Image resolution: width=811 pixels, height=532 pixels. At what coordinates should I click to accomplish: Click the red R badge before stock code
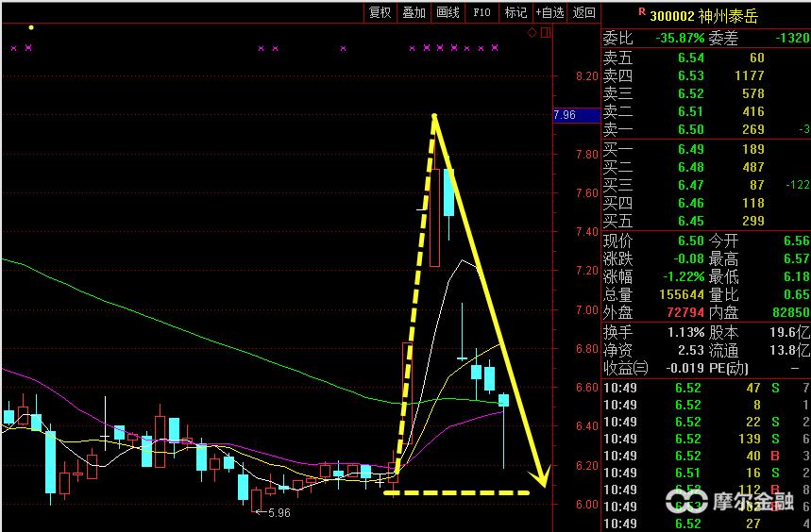pyautogui.click(x=642, y=12)
